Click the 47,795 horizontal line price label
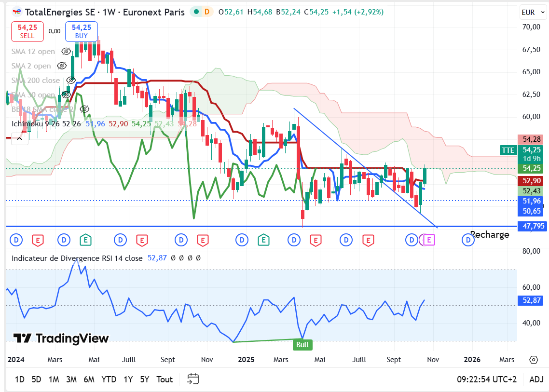Viewport: 549px width, 392px height. [x=531, y=226]
